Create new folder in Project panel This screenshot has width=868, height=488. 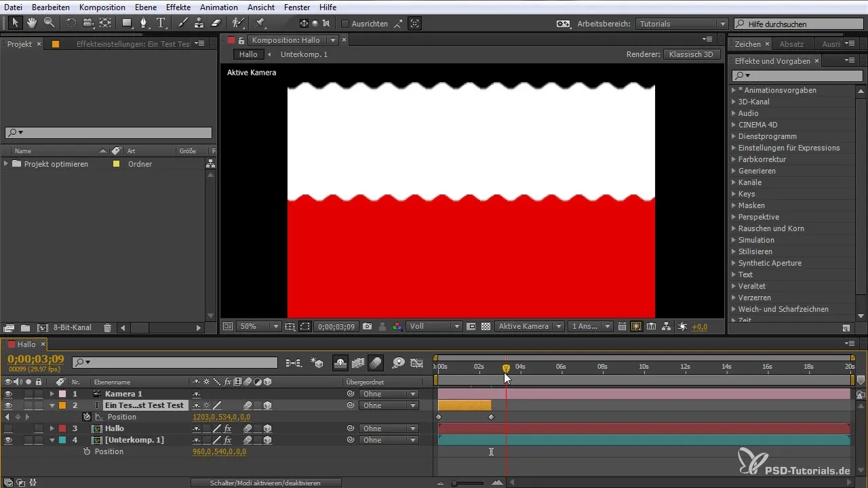tap(25, 328)
